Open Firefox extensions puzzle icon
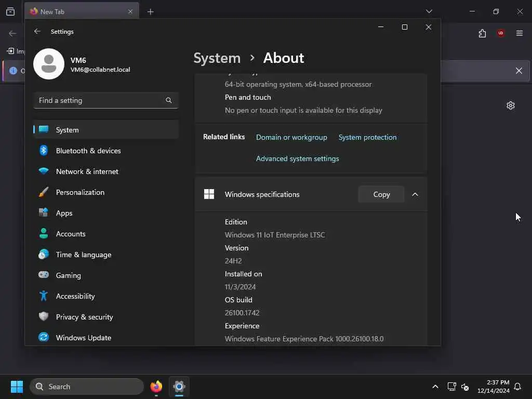The width and height of the screenshot is (532, 399). [x=482, y=33]
